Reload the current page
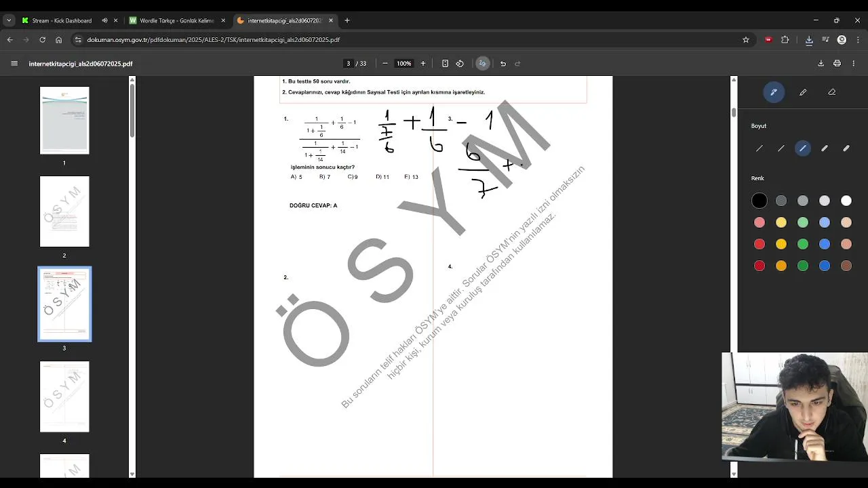This screenshot has width=868, height=488. coord(42,40)
